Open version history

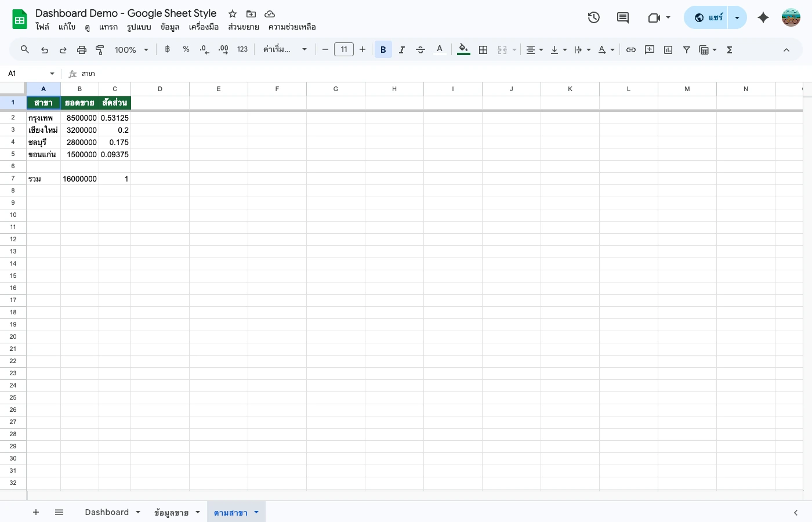(x=593, y=17)
